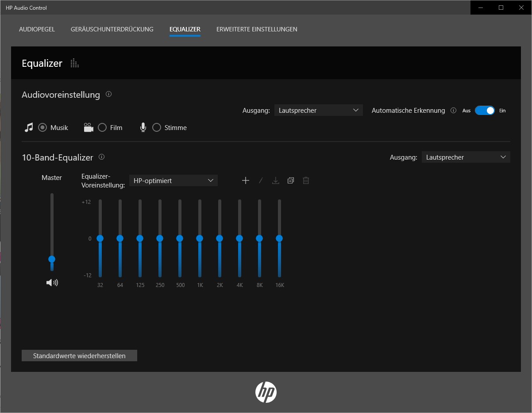Switch to AUDIOPEGEL tab
Viewport: 532px width, 413px height.
tap(37, 29)
